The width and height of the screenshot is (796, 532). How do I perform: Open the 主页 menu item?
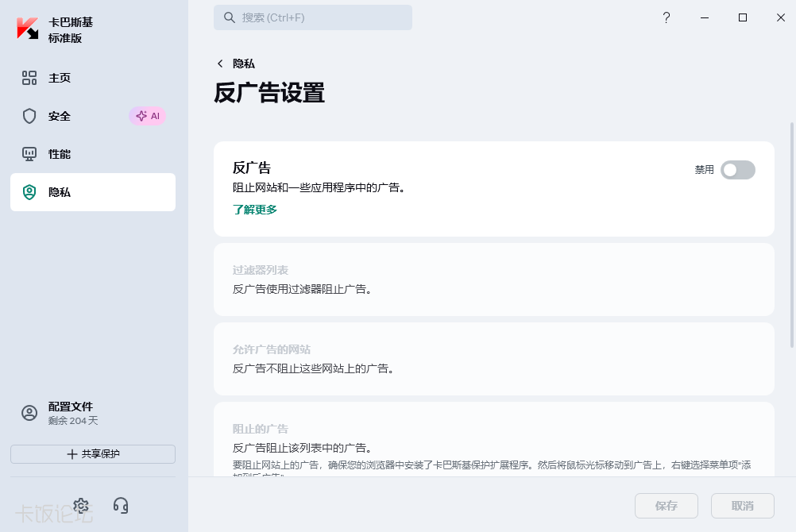(93, 78)
